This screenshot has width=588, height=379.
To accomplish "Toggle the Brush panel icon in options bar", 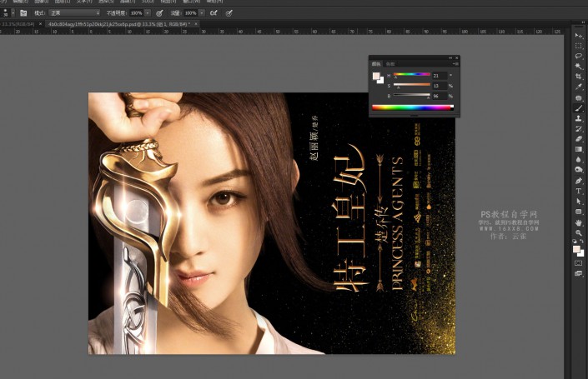I will tap(23, 13).
